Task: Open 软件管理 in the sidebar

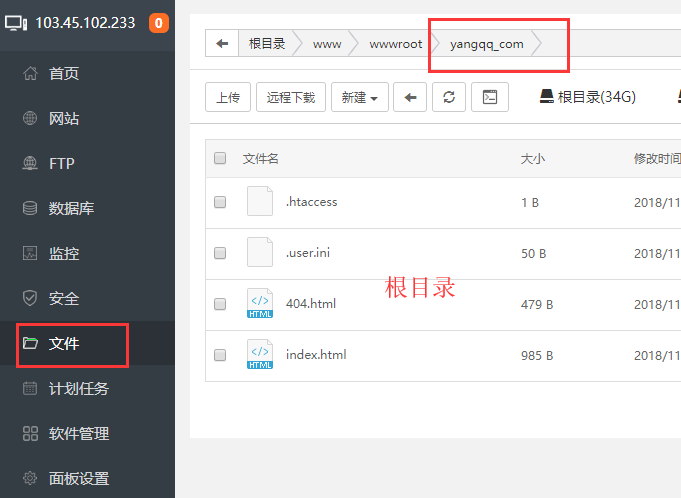Action: pos(78,434)
